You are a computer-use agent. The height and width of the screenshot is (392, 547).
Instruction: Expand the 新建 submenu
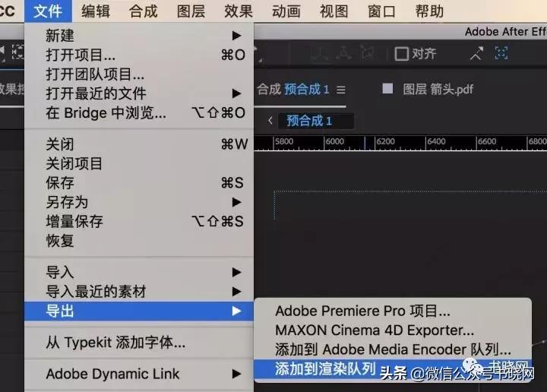[x=139, y=35]
